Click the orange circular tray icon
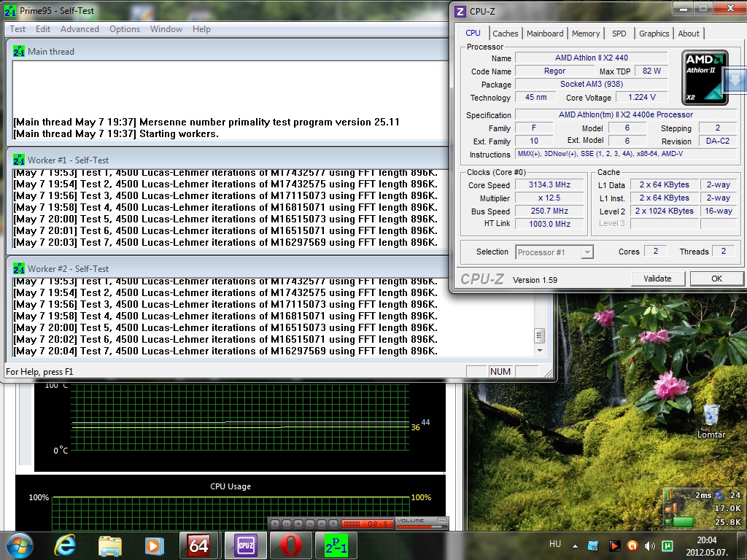The width and height of the screenshot is (747, 560). (x=632, y=545)
